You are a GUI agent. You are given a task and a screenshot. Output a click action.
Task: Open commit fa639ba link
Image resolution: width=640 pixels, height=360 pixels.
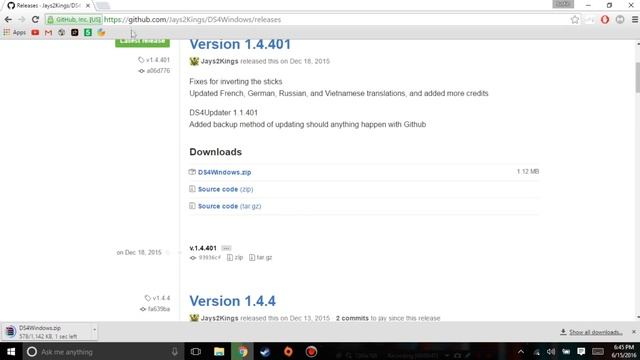click(x=155, y=309)
